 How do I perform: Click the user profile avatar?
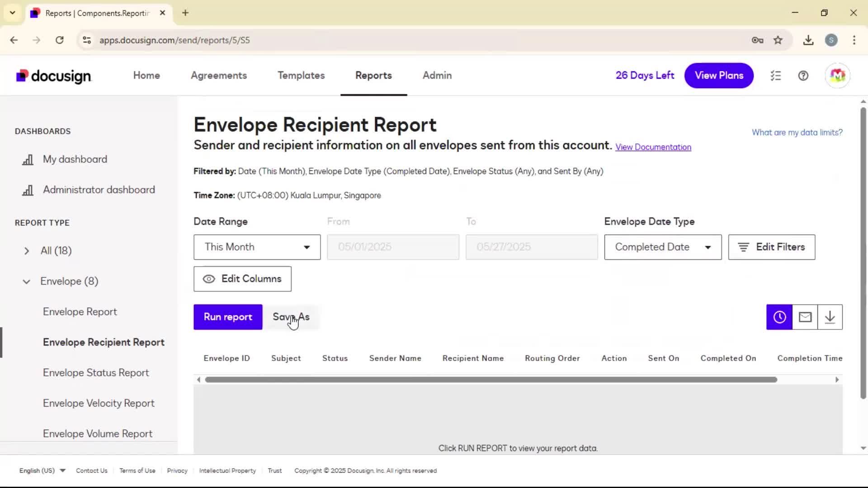[837, 75]
